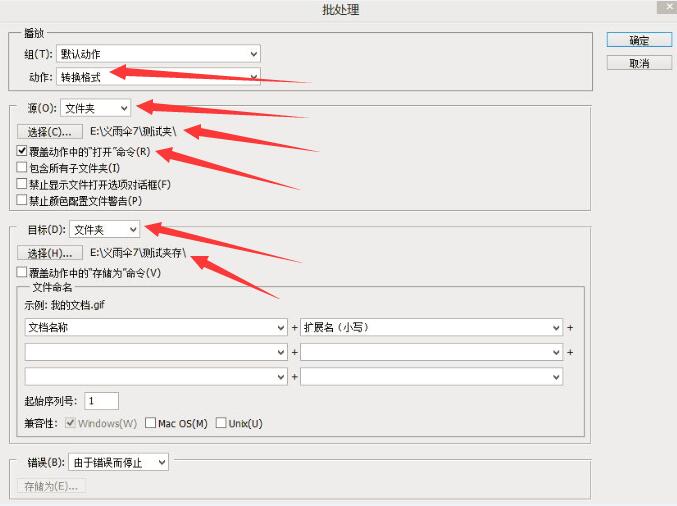Click the 存储为(E)... button

coord(51,487)
